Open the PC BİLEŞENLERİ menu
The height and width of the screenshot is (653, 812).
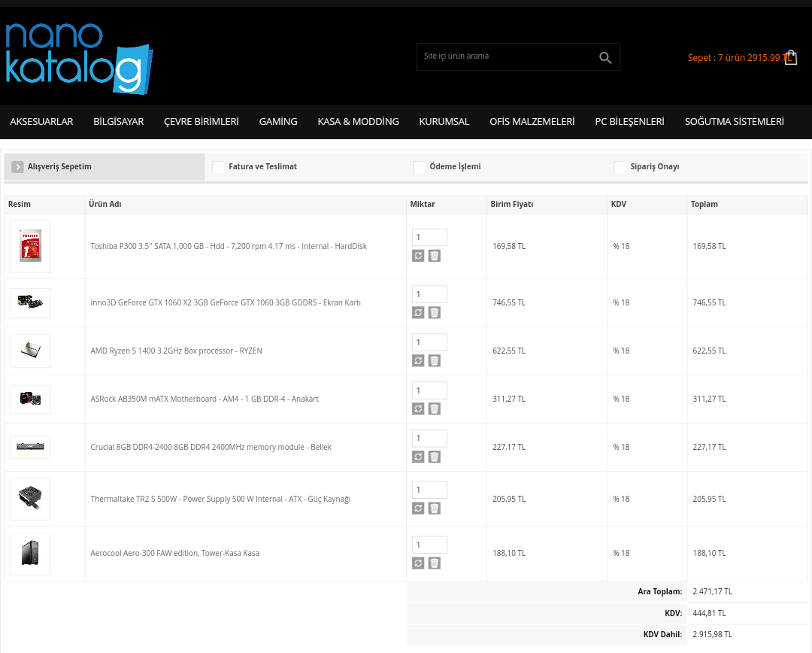point(630,122)
